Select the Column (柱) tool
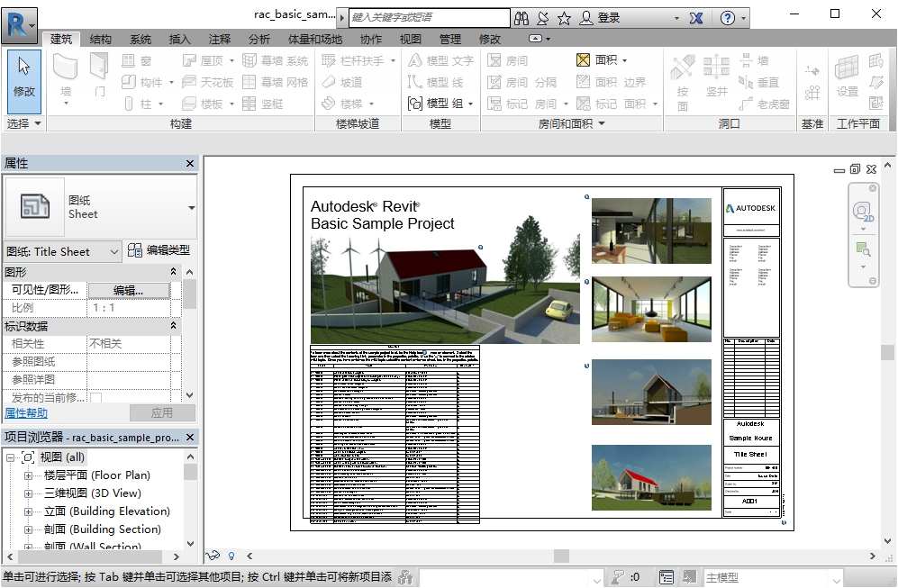This screenshot has height=588, width=898. click(143, 104)
